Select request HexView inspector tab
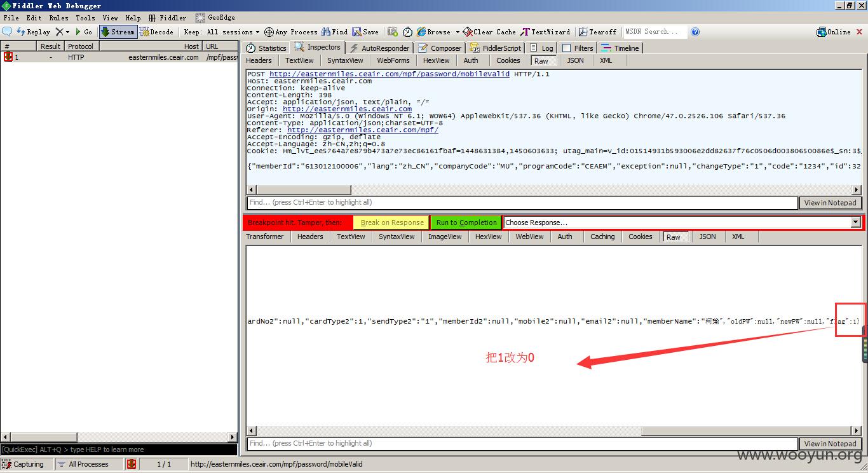The image size is (868, 473). coord(437,60)
